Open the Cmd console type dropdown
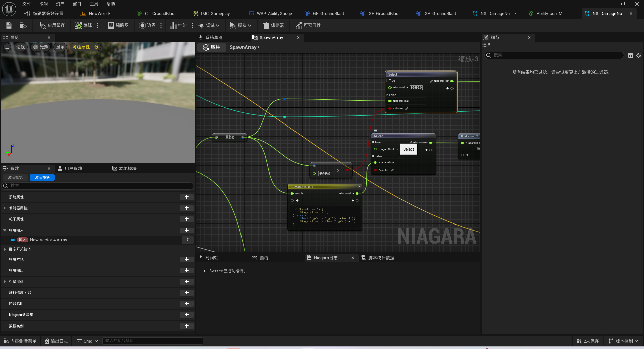Image resolution: width=644 pixels, height=349 pixels. (87, 341)
